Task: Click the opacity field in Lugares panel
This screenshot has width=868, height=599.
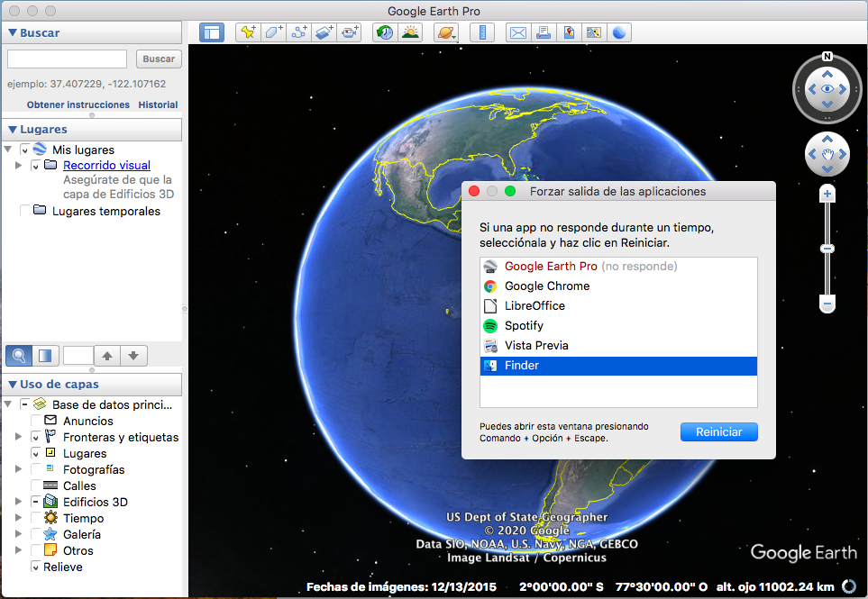Action: pyautogui.click(x=78, y=356)
